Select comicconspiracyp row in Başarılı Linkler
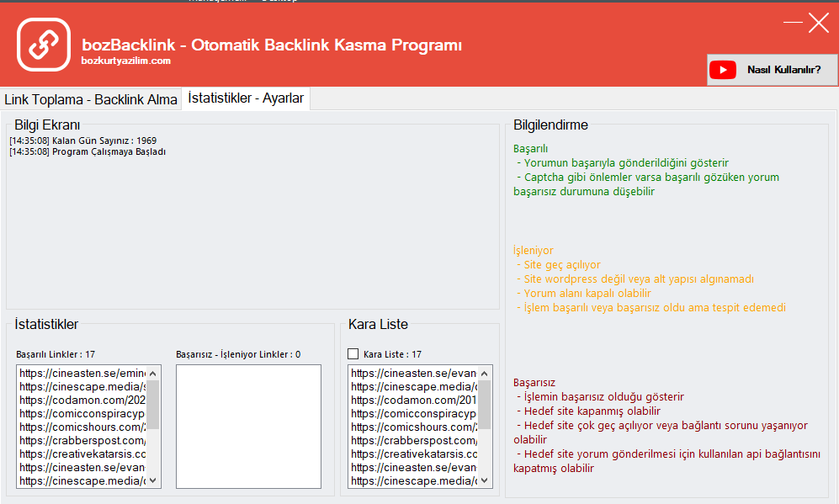The image size is (839, 504). 82,414
